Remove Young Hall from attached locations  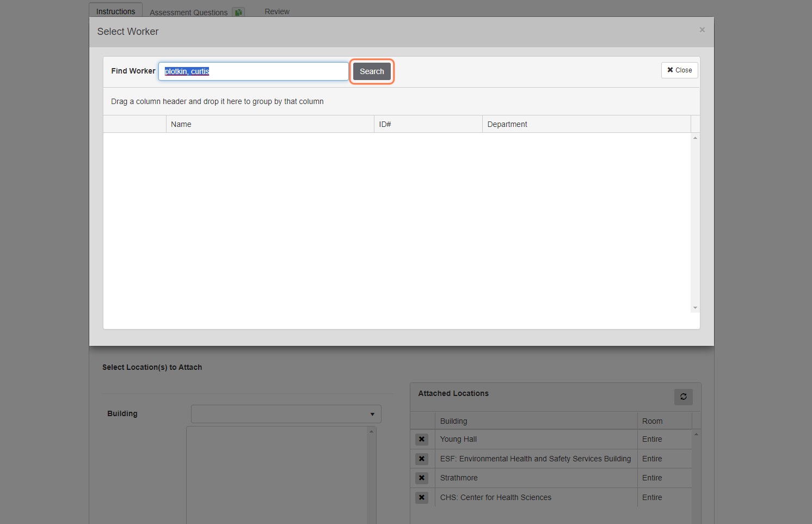click(x=422, y=439)
